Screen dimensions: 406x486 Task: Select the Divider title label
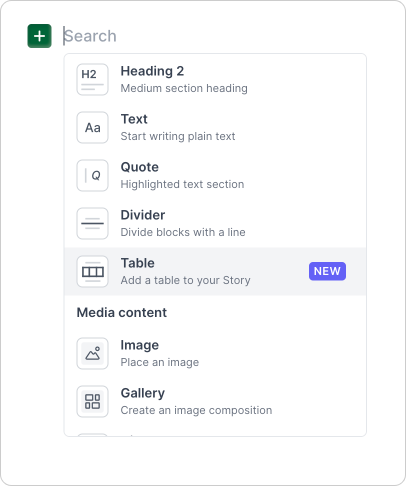[143, 215]
